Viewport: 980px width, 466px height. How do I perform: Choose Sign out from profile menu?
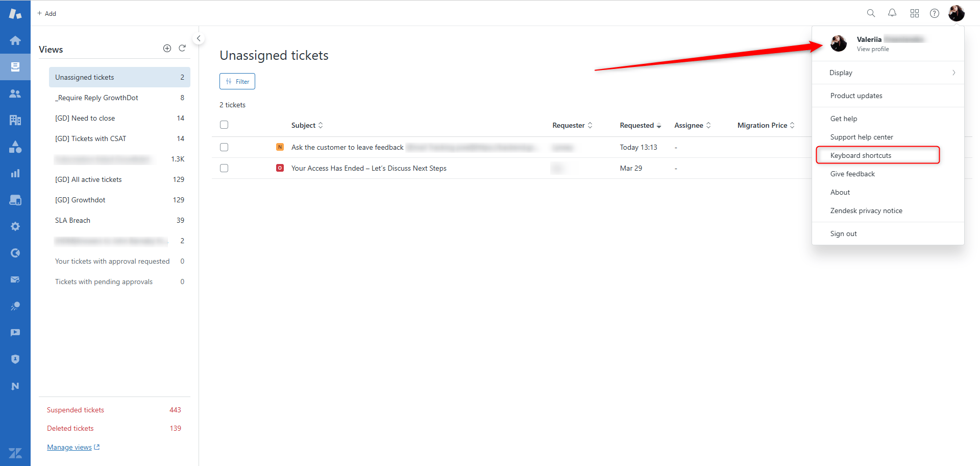pyautogui.click(x=843, y=234)
